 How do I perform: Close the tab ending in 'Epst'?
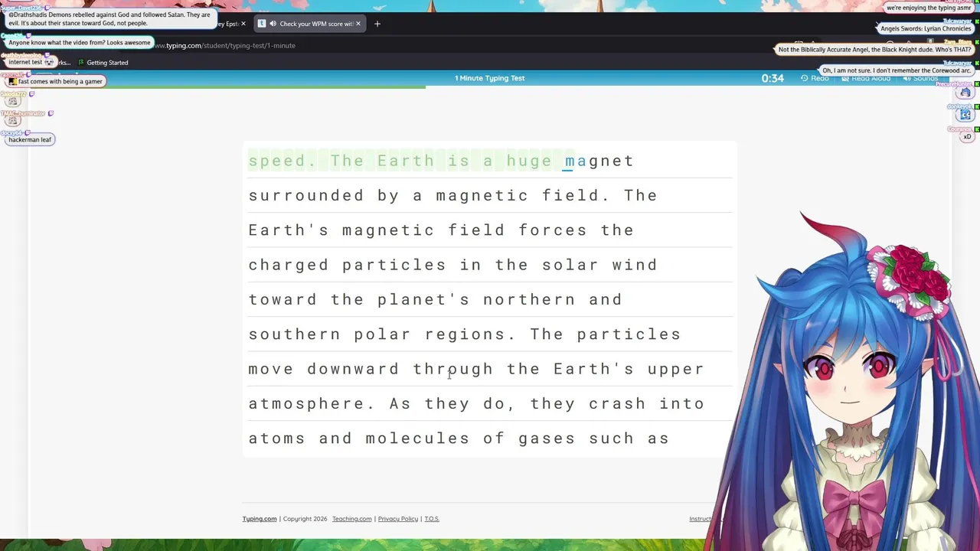243,24
